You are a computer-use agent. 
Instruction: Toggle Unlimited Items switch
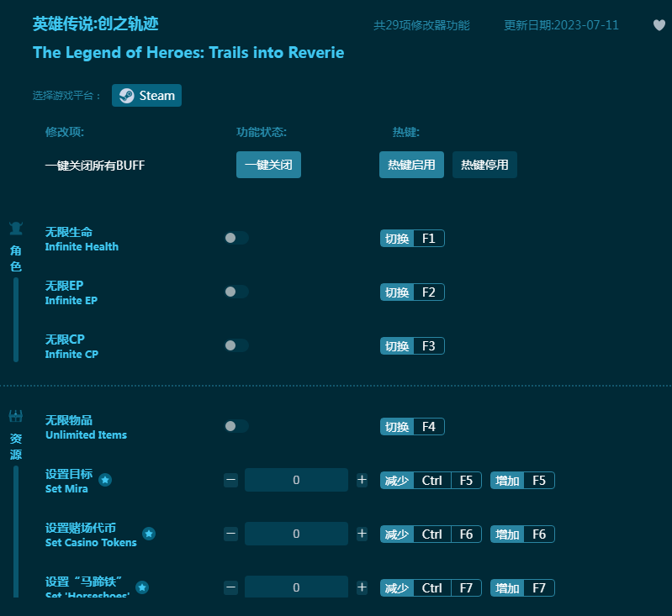tap(236, 426)
